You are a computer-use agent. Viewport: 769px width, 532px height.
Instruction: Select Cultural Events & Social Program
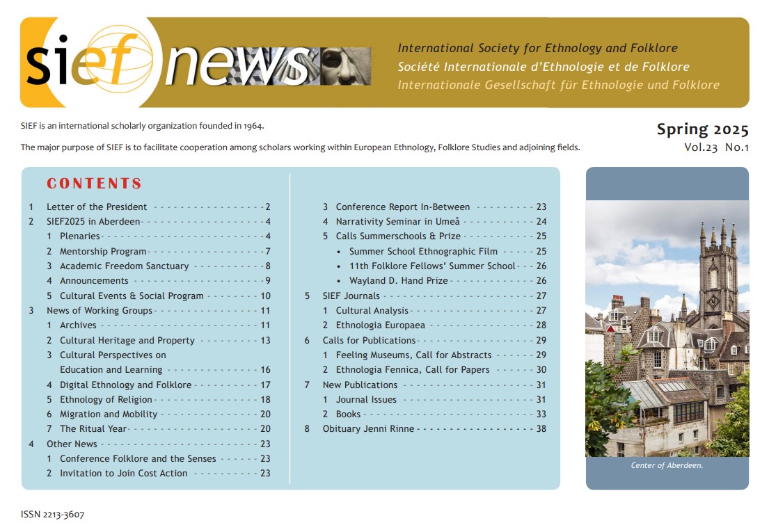pos(132,296)
